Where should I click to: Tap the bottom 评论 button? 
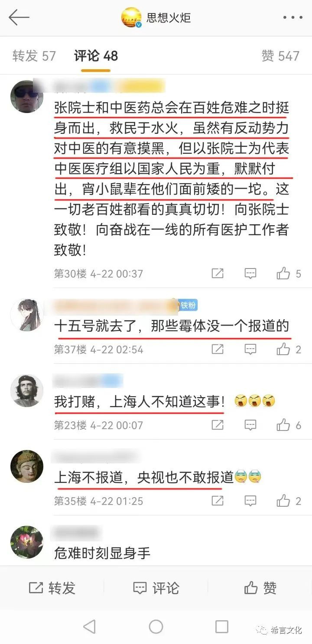(156, 588)
